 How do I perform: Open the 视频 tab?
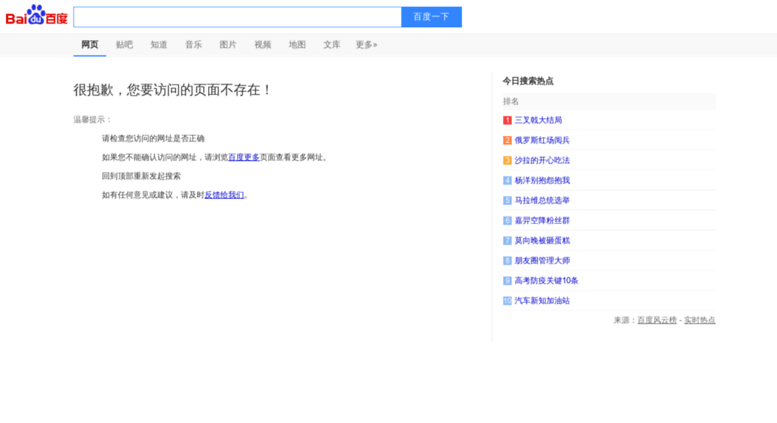263,45
